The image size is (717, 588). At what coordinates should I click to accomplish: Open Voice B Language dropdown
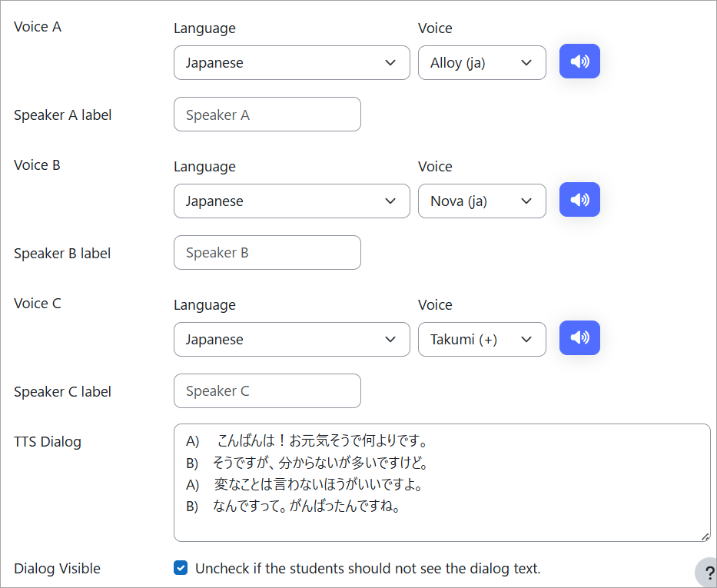pos(292,201)
